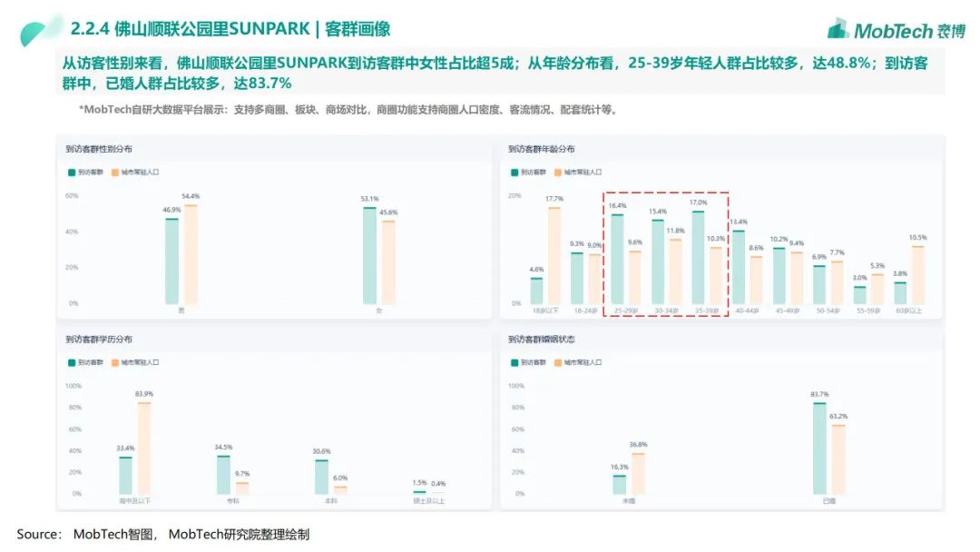
Task: Click orange 城市常驻人口 legend swatch in 年龄分布 chart
Action: pos(557,172)
